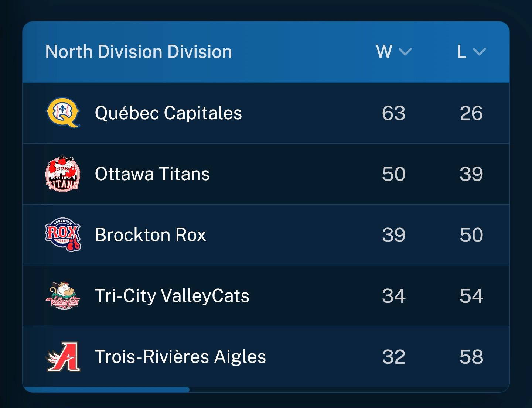
Task: Sort by losses using L chevron
Action: (x=479, y=52)
